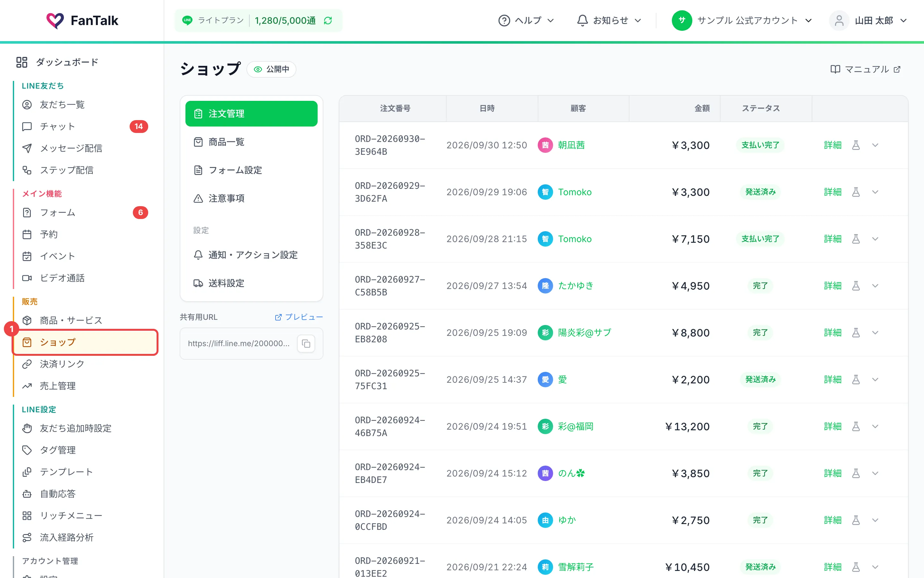924x578 pixels.
Task: Open the プレビュー link for the shop
Action: (299, 317)
